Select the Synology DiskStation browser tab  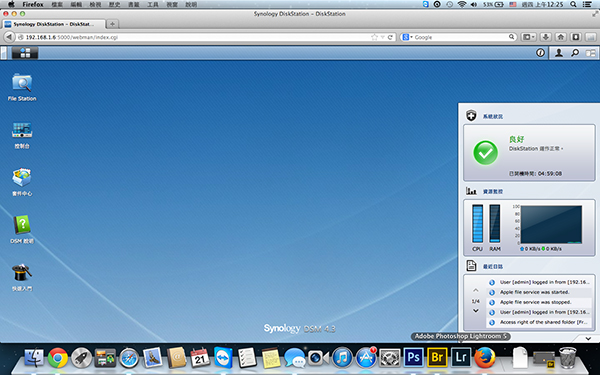54,24
